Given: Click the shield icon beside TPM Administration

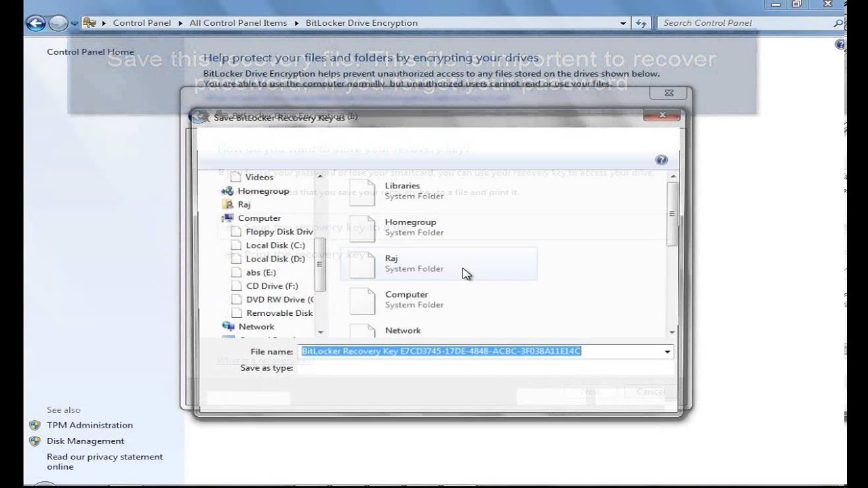Looking at the screenshot, I should [35, 426].
